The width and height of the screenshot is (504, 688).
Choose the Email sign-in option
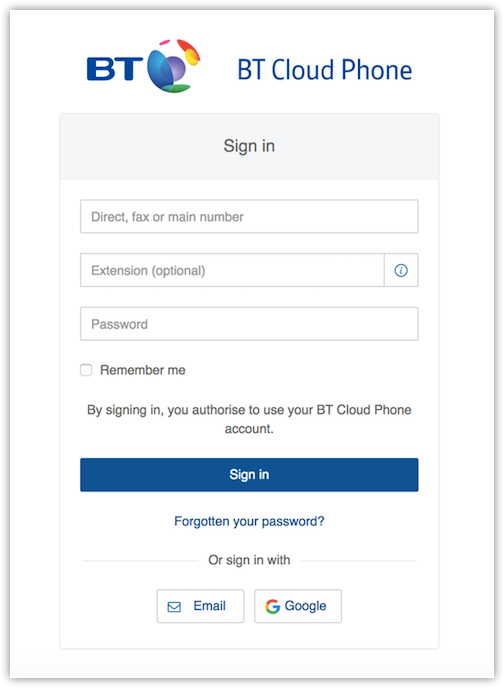[x=200, y=606]
